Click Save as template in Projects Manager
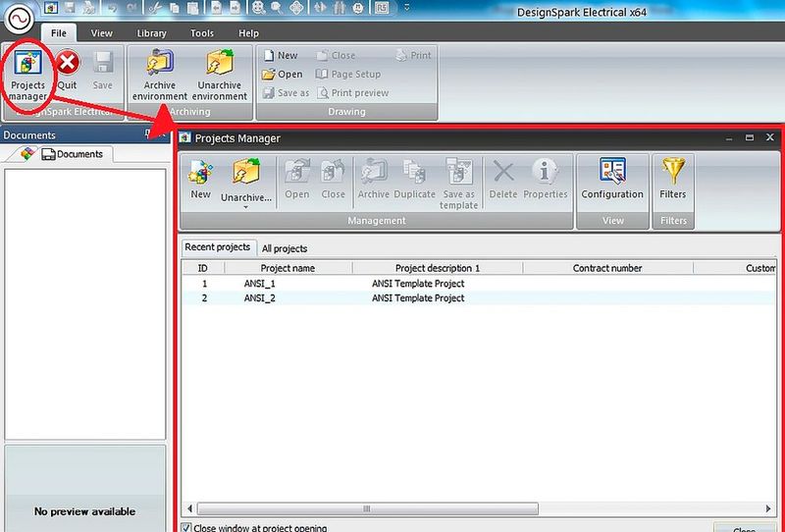 click(x=458, y=184)
